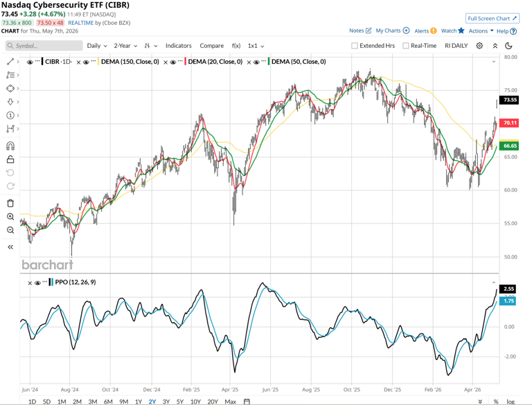532x405 pixels.
Task: Remove the PPO indicator
Action: (30, 283)
